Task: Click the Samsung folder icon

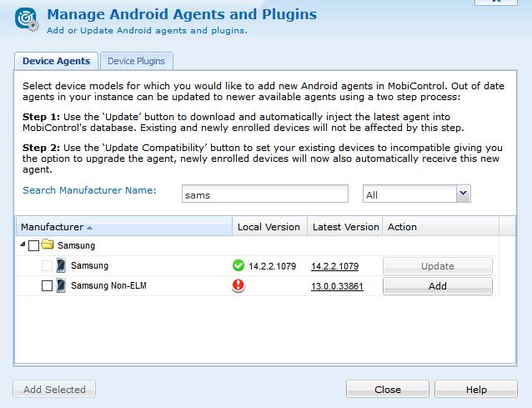Action: point(48,246)
